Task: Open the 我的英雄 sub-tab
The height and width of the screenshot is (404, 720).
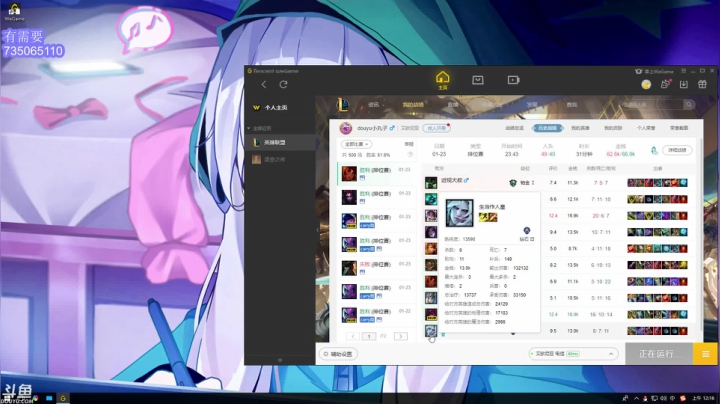Action: 580,128
